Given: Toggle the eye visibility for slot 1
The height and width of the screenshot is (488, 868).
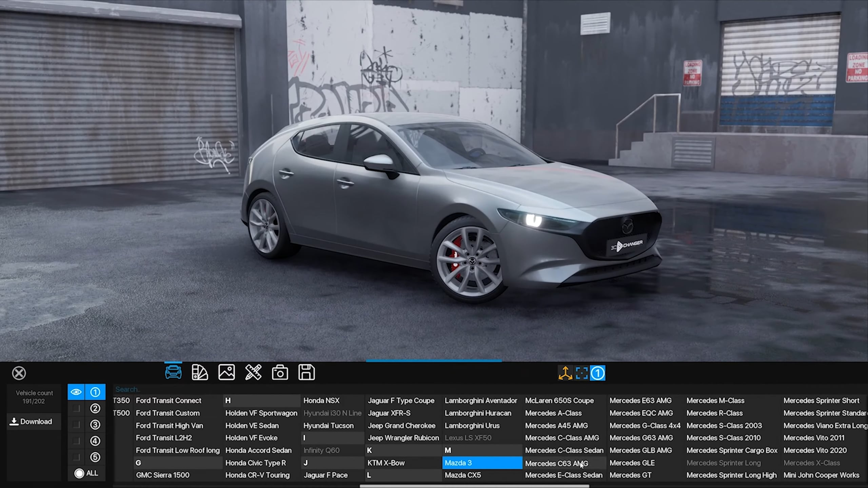Looking at the screenshot, I should coord(76,392).
